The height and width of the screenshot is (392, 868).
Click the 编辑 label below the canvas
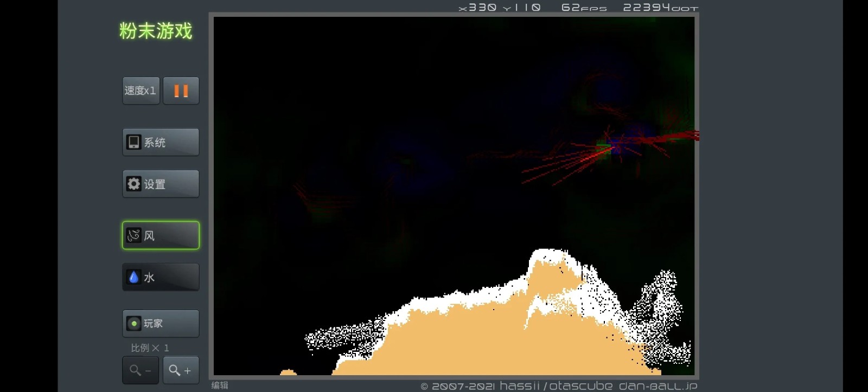[220, 385]
